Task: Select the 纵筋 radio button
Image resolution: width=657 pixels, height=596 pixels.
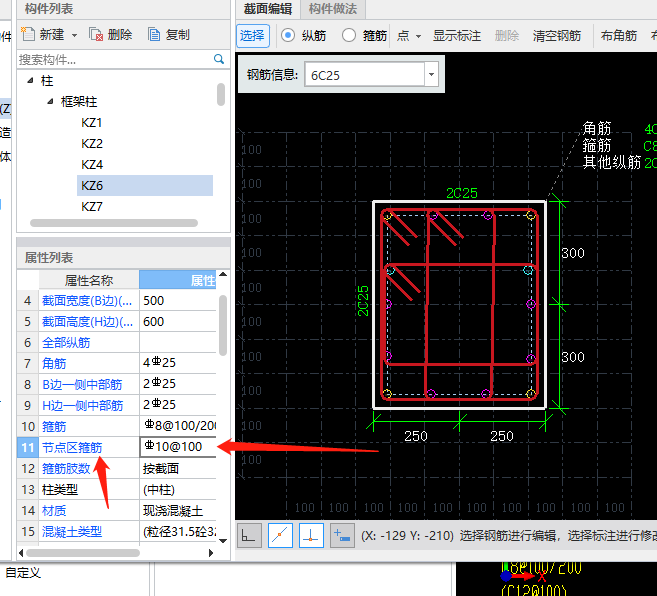Action: pyautogui.click(x=288, y=35)
